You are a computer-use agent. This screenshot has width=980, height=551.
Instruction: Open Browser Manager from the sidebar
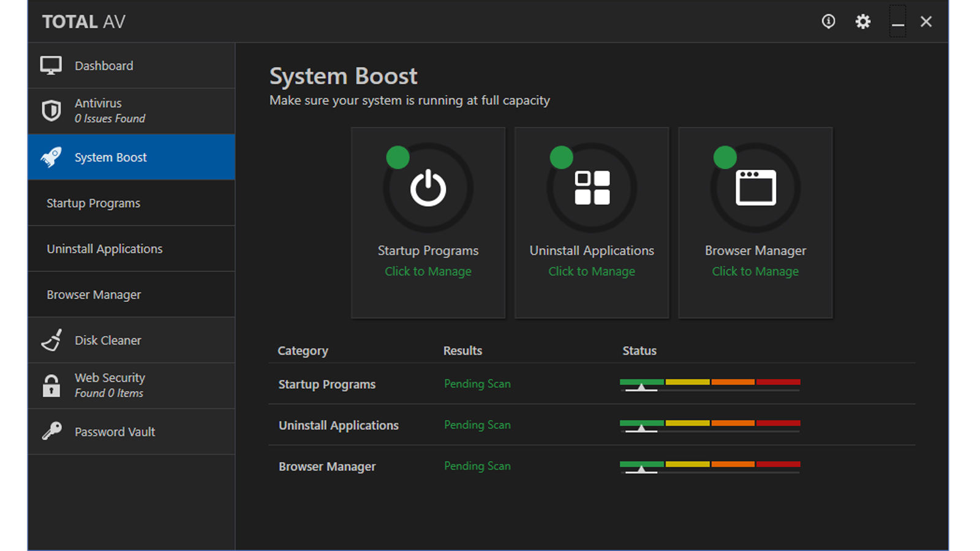click(94, 295)
